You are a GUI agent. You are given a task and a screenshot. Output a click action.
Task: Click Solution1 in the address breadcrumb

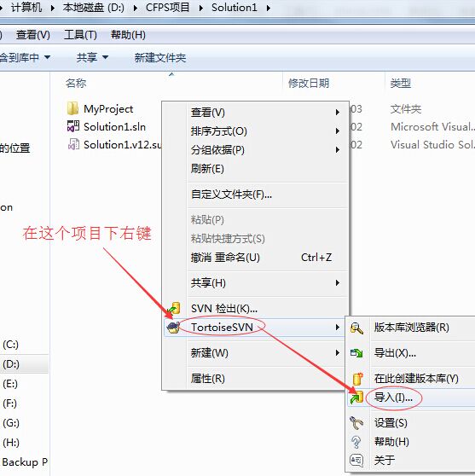click(x=235, y=8)
